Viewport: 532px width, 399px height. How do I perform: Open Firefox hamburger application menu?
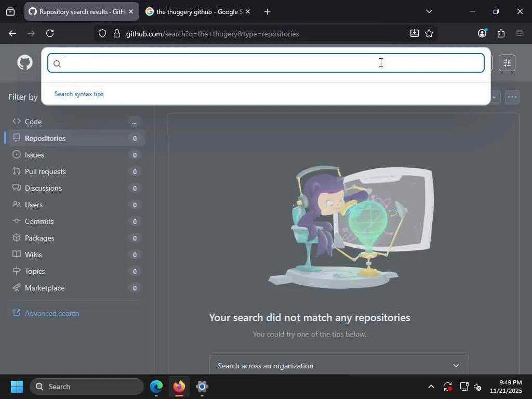coord(519,33)
